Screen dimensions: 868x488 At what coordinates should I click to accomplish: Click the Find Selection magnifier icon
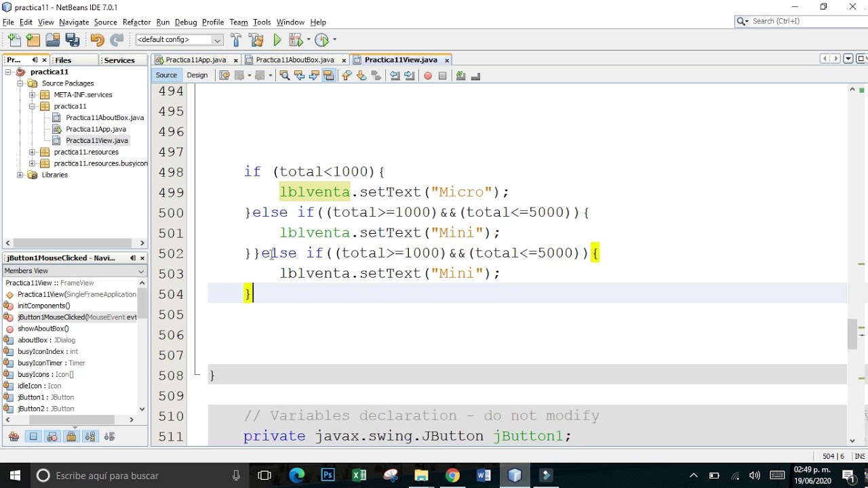coord(284,76)
